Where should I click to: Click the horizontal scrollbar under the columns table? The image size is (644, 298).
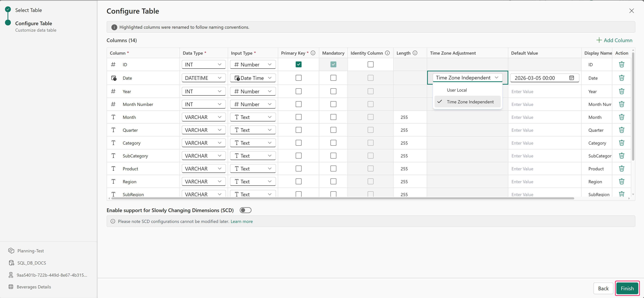[342, 198]
